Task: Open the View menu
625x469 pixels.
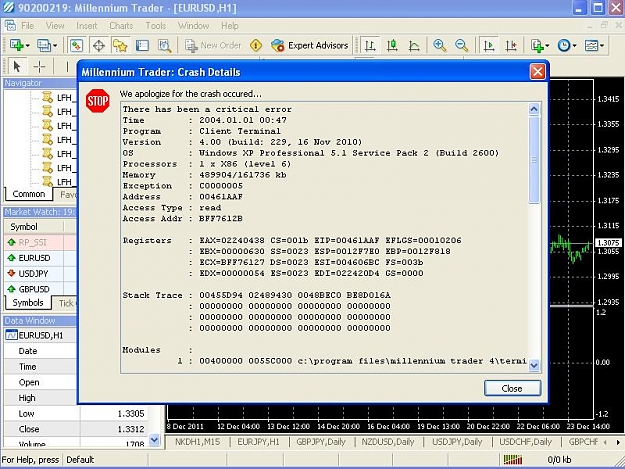Action: [x=55, y=26]
